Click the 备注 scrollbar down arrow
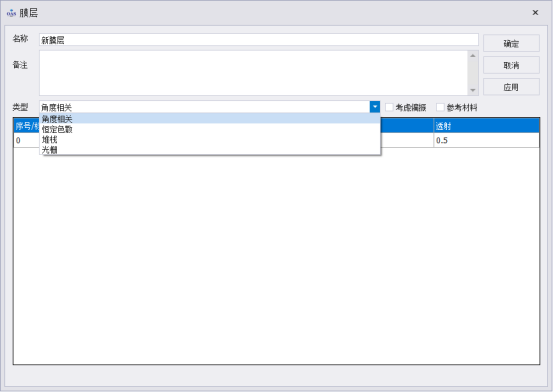The width and height of the screenshot is (554, 392). coord(473,90)
